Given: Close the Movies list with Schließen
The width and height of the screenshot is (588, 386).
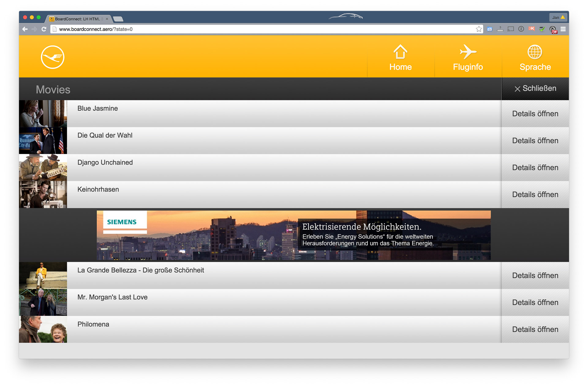Looking at the screenshot, I should (535, 89).
